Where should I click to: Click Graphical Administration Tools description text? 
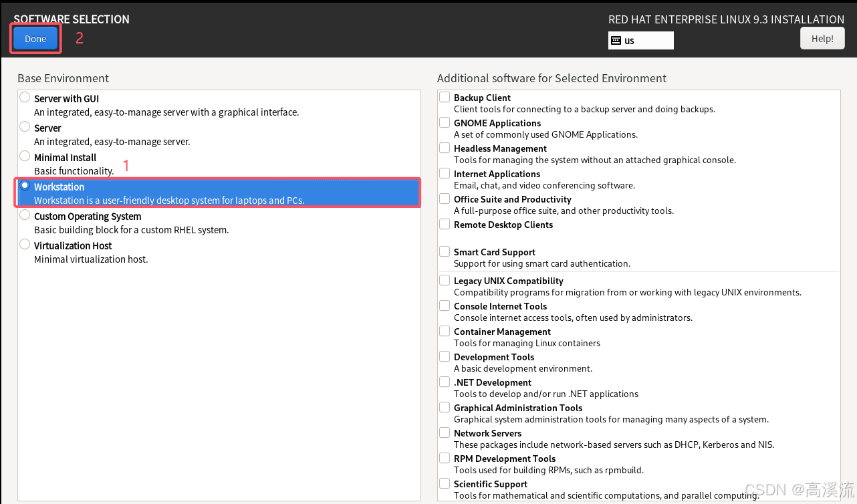point(611,420)
